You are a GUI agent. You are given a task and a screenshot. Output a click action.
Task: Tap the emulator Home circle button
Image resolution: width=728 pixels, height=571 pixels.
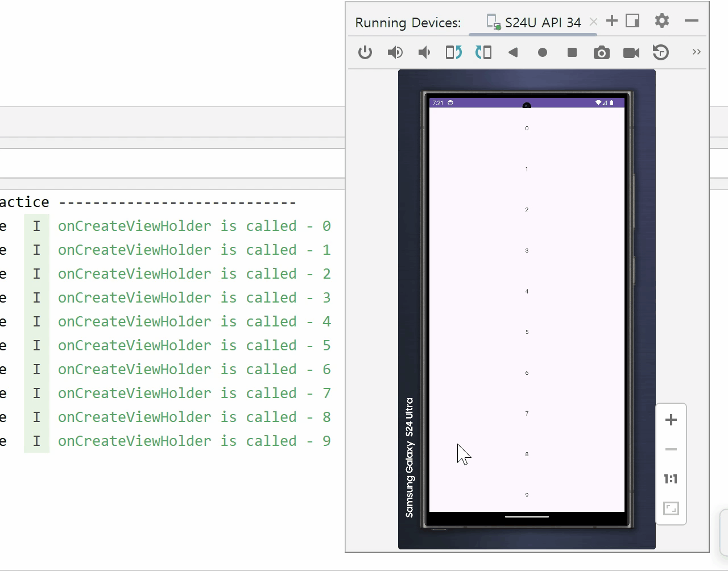click(x=543, y=52)
